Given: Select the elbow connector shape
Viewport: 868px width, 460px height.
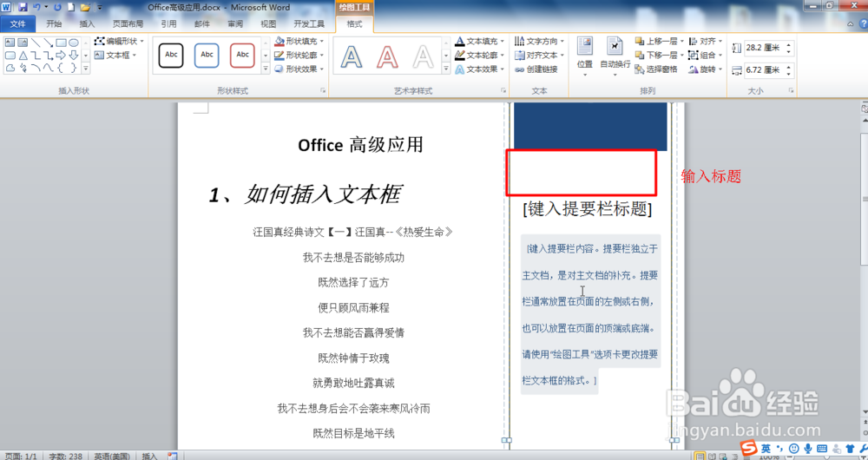Looking at the screenshot, I should coord(36,56).
